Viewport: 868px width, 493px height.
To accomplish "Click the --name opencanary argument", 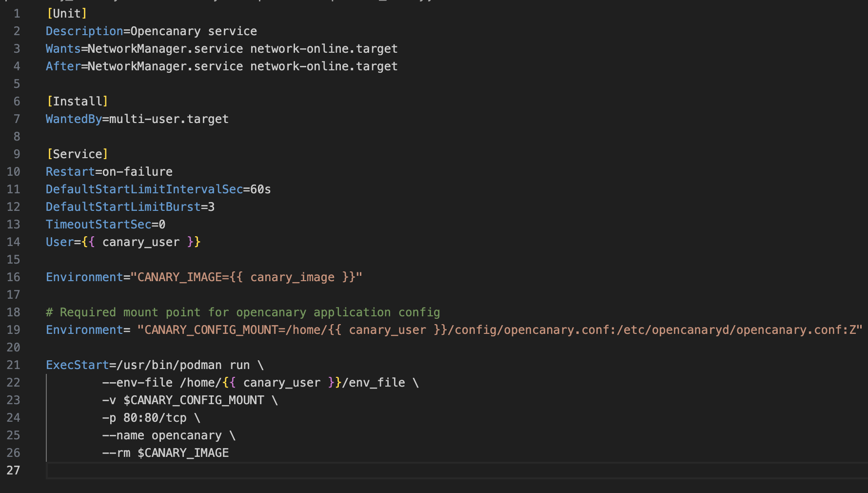I will [161, 435].
